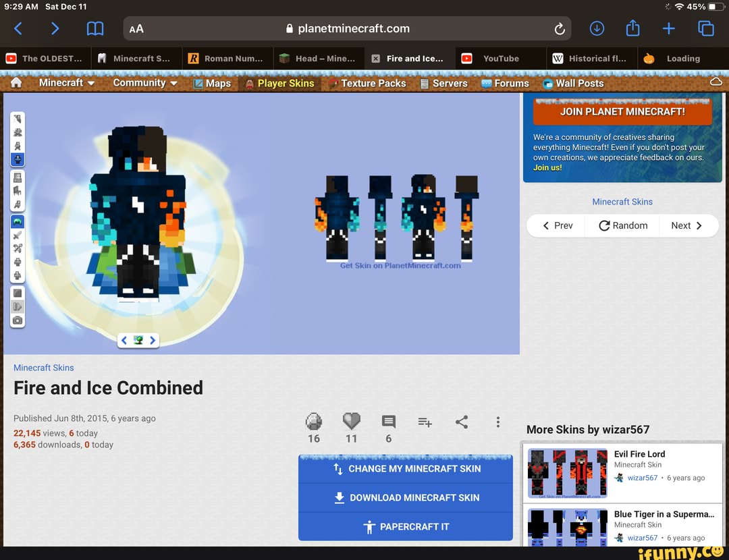This screenshot has height=560, width=729.
Task: Take a screenshot with the camera icon
Action: 18,320
